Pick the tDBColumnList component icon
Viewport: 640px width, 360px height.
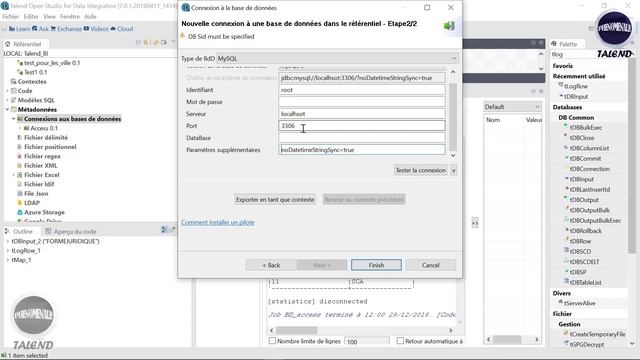566,147
